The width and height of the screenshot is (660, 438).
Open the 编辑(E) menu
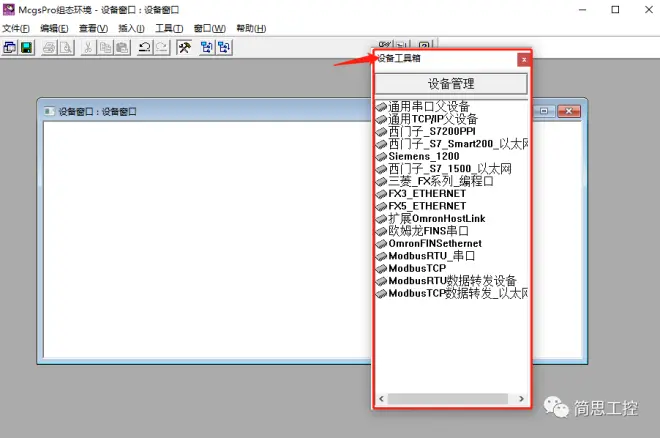point(54,28)
